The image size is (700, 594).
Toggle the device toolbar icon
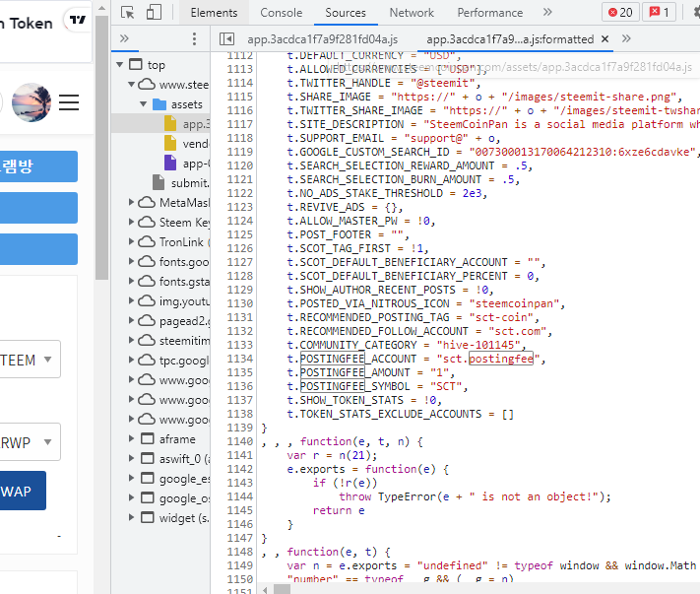pos(154,12)
